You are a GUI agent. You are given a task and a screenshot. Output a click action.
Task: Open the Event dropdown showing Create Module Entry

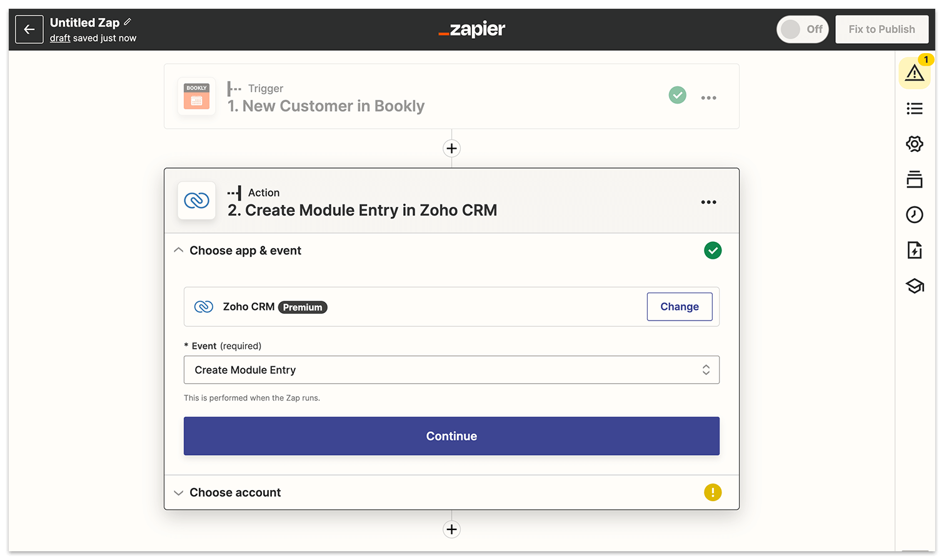tap(451, 370)
